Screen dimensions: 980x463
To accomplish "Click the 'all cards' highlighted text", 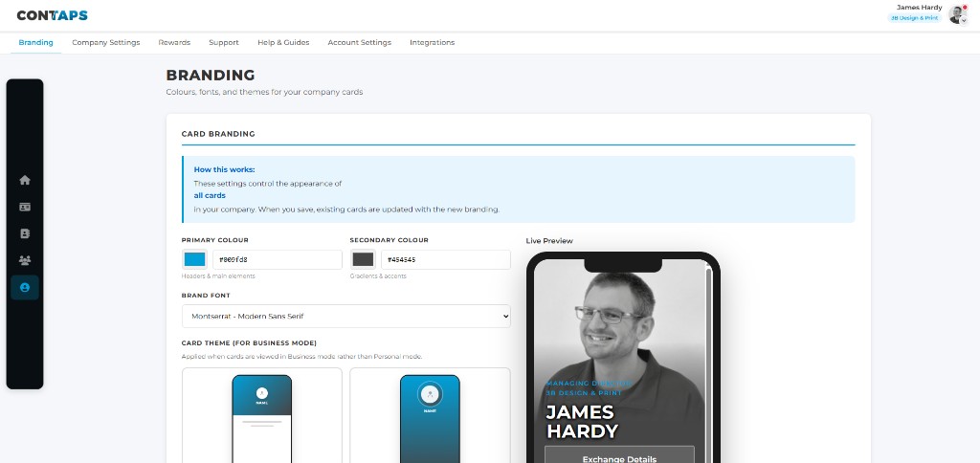I will 210,195.
